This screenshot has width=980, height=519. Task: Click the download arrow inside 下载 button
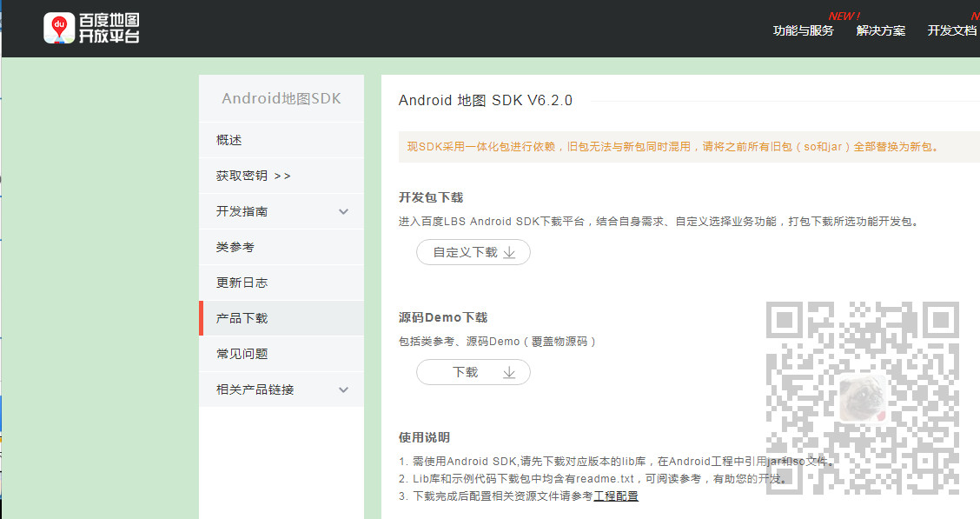click(508, 371)
